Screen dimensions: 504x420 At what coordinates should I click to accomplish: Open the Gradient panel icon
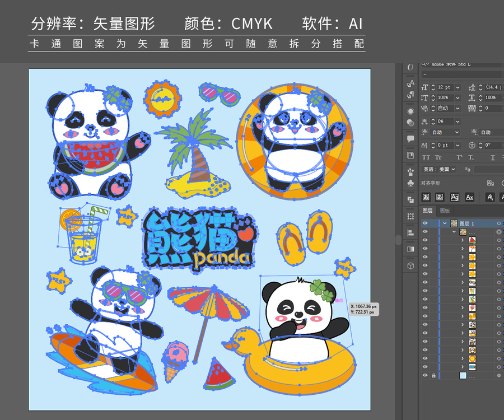[410, 249]
